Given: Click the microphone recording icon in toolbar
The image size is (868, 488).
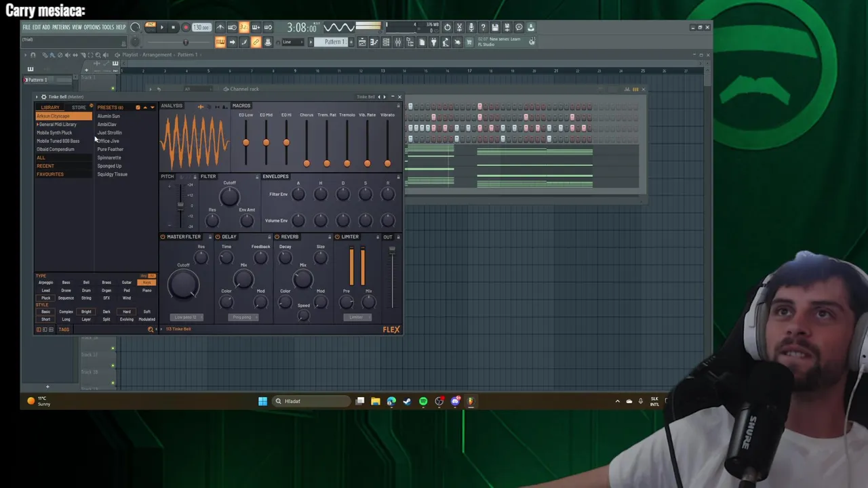Looking at the screenshot, I should 471,27.
